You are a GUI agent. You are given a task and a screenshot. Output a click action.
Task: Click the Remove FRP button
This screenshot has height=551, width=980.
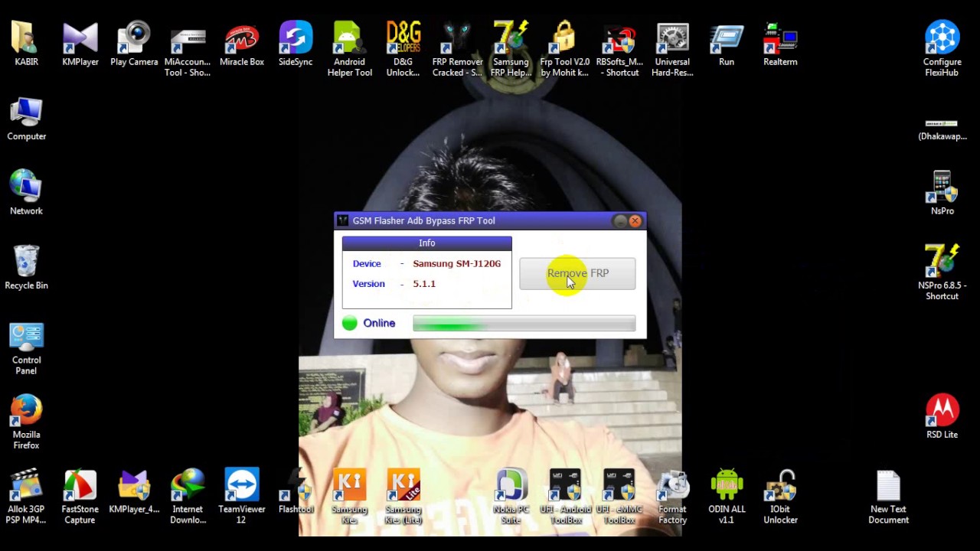click(577, 273)
